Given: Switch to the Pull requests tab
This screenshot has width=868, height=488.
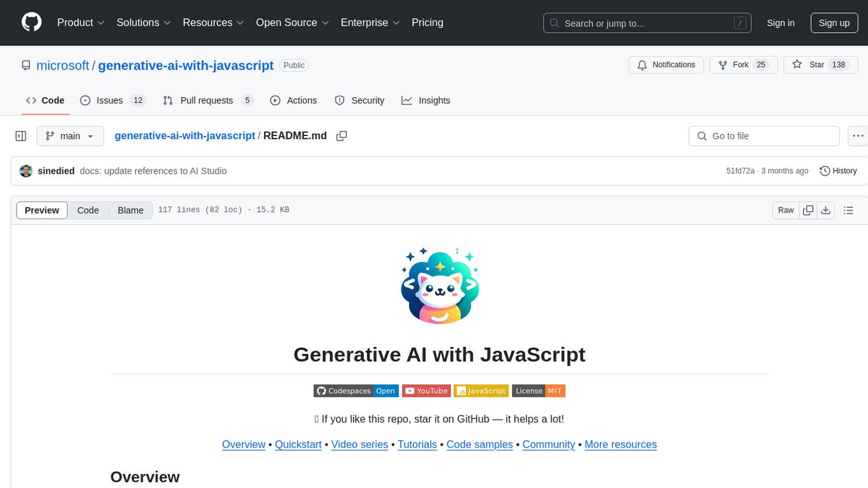Looking at the screenshot, I should pyautogui.click(x=208, y=100).
